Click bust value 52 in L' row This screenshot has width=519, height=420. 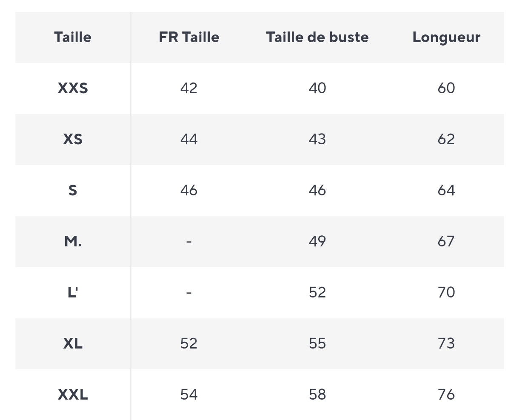pyautogui.click(x=317, y=292)
